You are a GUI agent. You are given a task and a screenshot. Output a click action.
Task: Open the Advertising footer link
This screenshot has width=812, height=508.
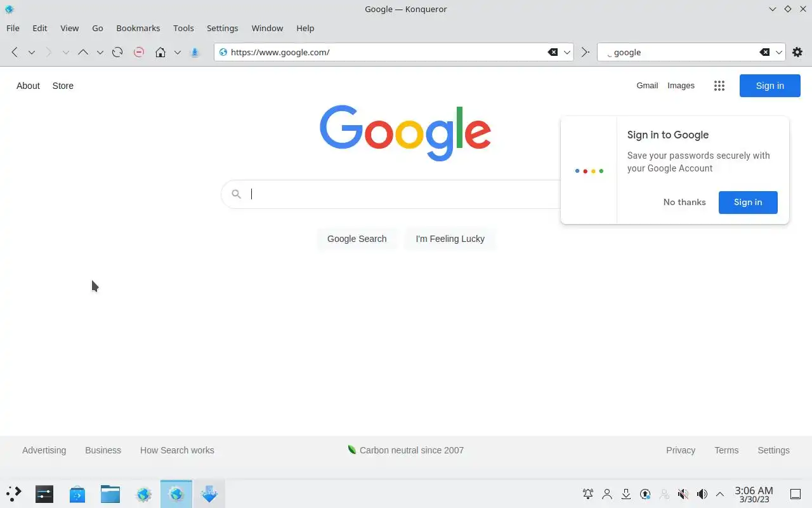[44, 450]
